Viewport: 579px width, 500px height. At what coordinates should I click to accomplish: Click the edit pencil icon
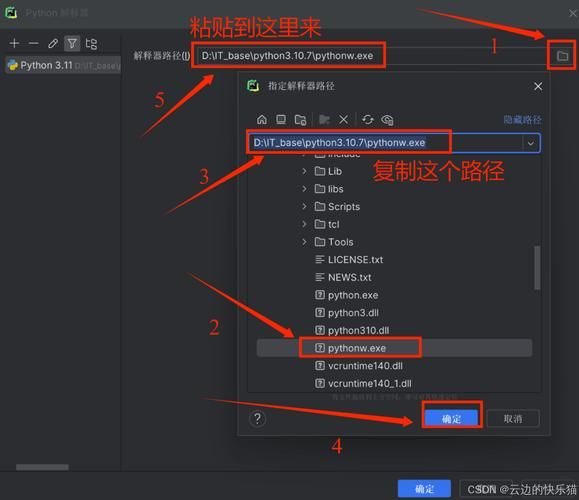coord(53,44)
